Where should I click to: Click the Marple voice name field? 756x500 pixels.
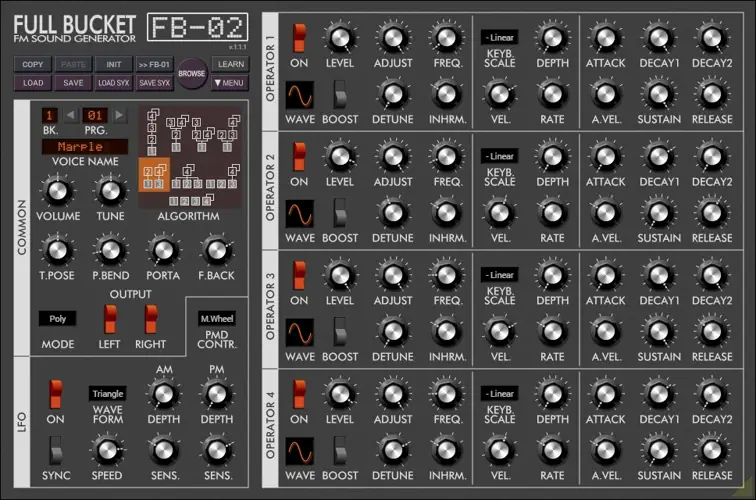coord(84,147)
